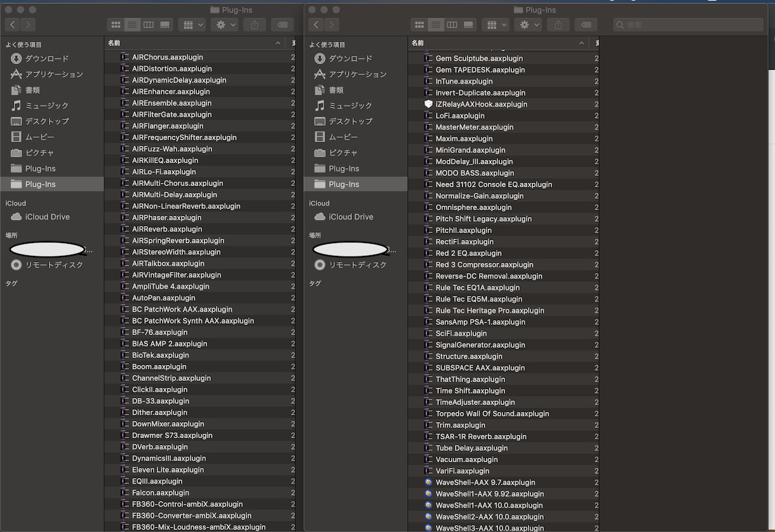Image resolution: width=775 pixels, height=532 pixels.
Task: Click the icon beside WaveShell-AAX 9.7.aaxplugin
Action: click(429, 482)
